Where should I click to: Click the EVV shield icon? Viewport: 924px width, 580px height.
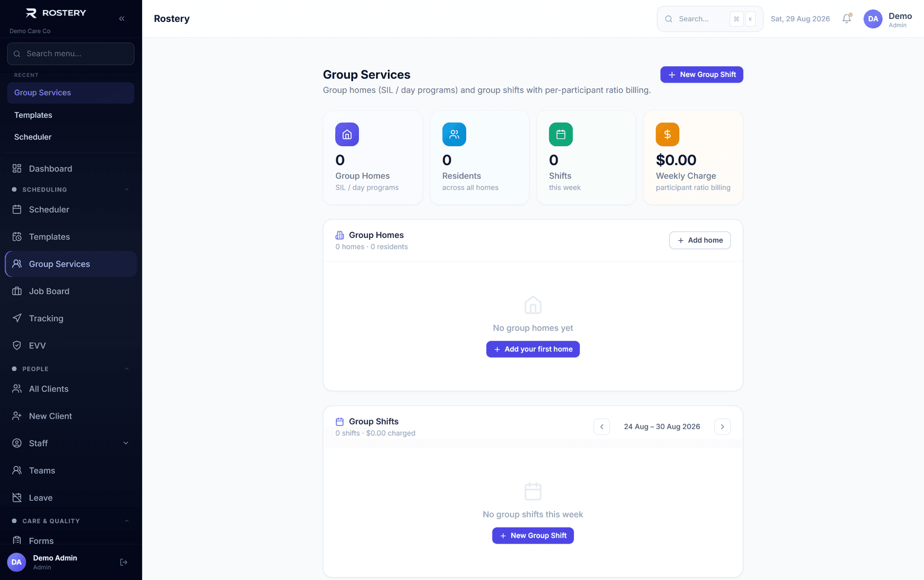[17, 346]
